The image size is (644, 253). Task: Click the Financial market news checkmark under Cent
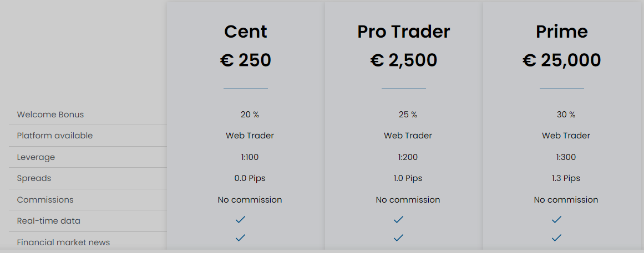[x=240, y=237]
